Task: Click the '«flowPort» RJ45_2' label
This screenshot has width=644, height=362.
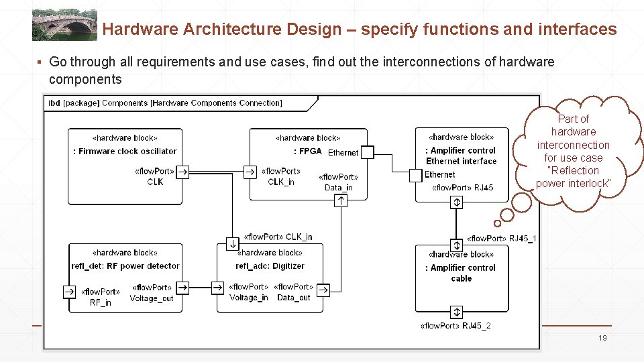Action: pyautogui.click(x=455, y=326)
